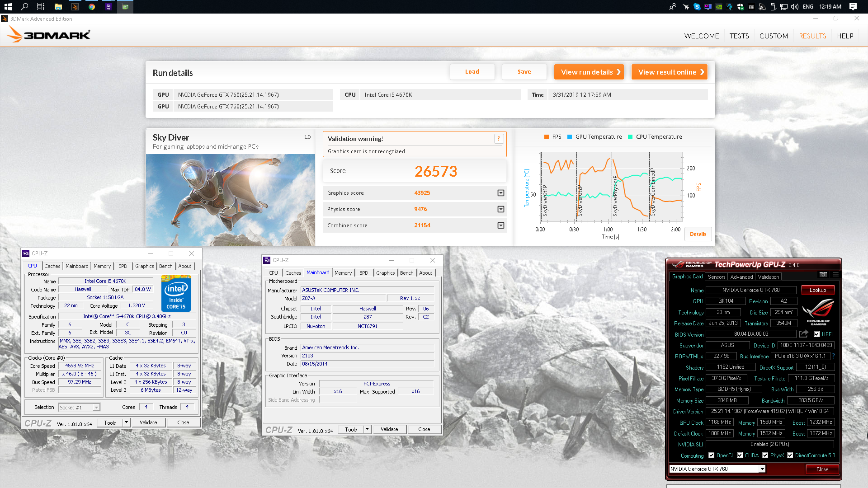868x488 pixels.
Task: Click the Intel Core i5 badge in CPU-Z
Action: coord(176,293)
